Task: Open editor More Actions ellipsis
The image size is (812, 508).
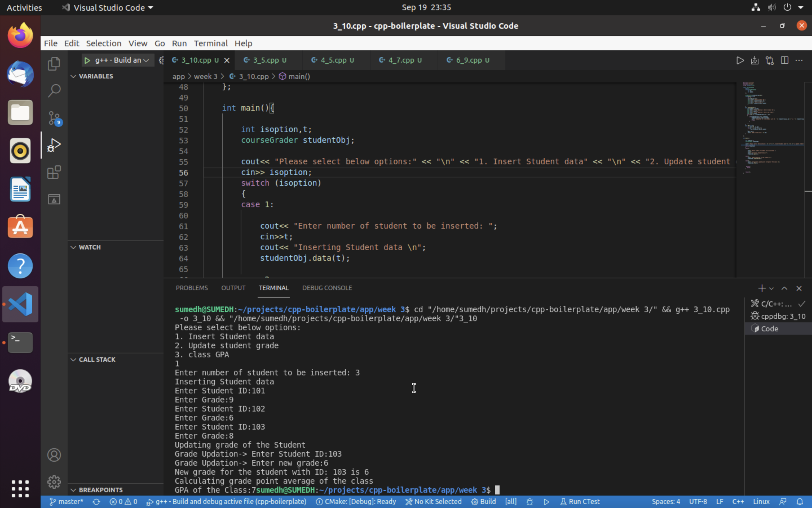Action: (x=799, y=60)
